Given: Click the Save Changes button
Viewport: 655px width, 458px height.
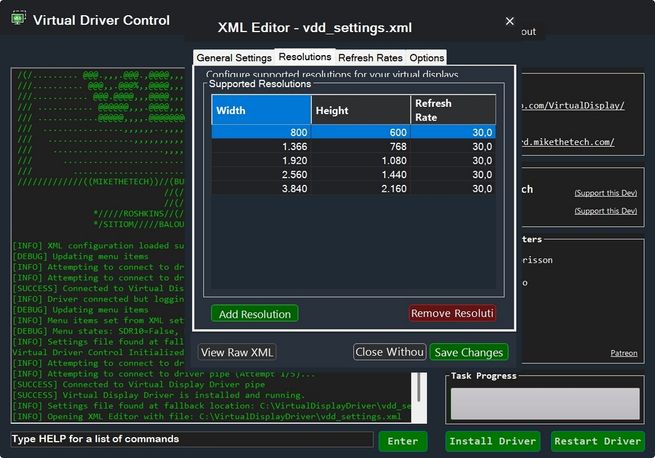Looking at the screenshot, I should click(469, 352).
